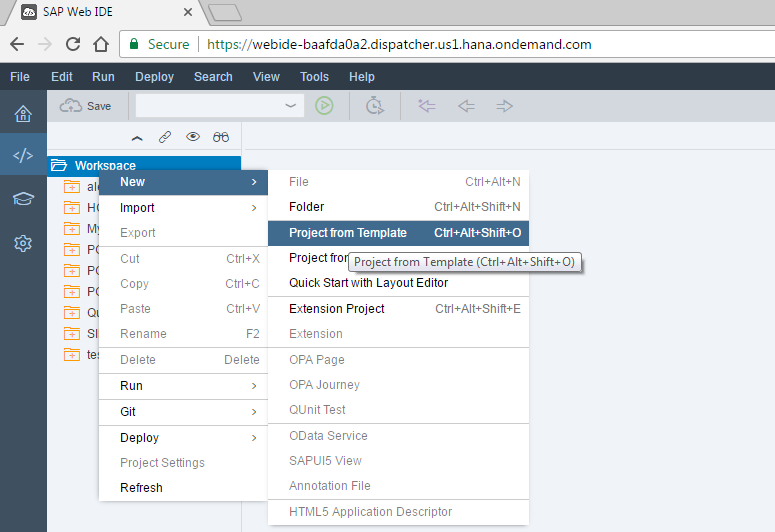The width and height of the screenshot is (775, 532).
Task: Open the Search menu
Action: [213, 77]
